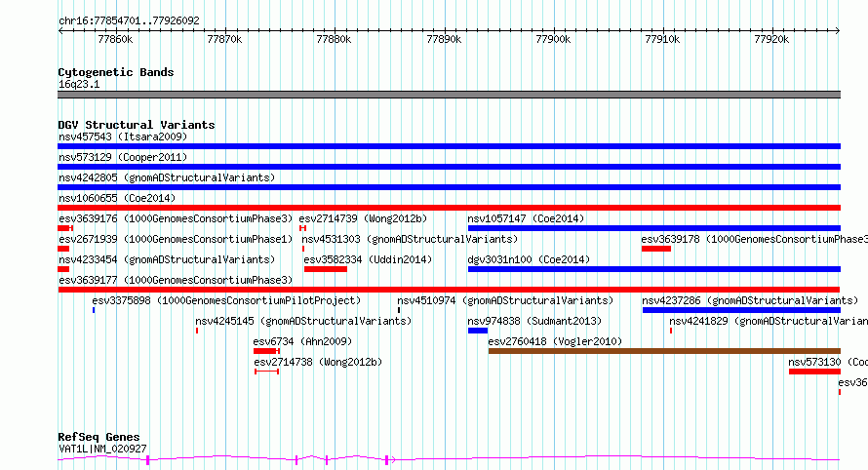This screenshot has height=470, width=868.
Task: Open the nsv4241829 variant label
Action: pyautogui.click(x=769, y=321)
